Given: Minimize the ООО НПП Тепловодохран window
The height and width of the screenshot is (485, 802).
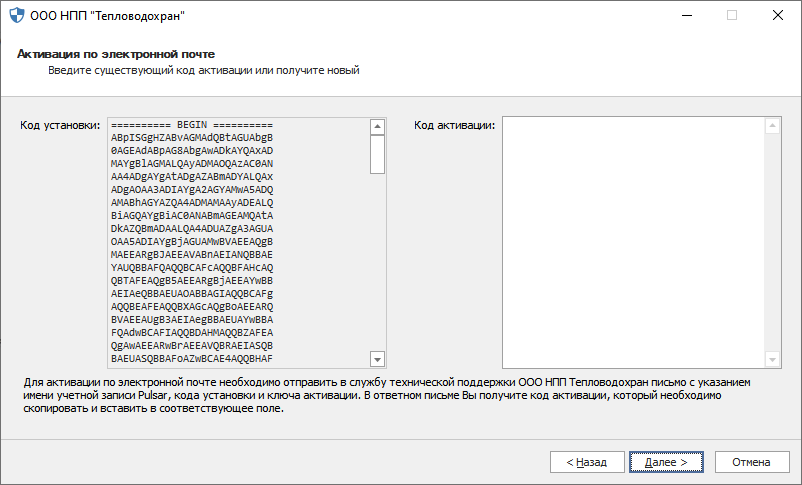Looking at the screenshot, I should [x=686, y=16].
